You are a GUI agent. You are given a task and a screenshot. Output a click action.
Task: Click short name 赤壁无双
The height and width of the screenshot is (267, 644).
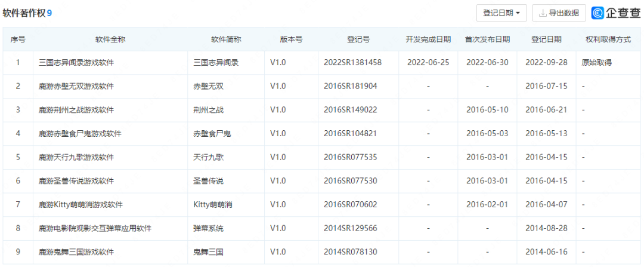(208, 87)
